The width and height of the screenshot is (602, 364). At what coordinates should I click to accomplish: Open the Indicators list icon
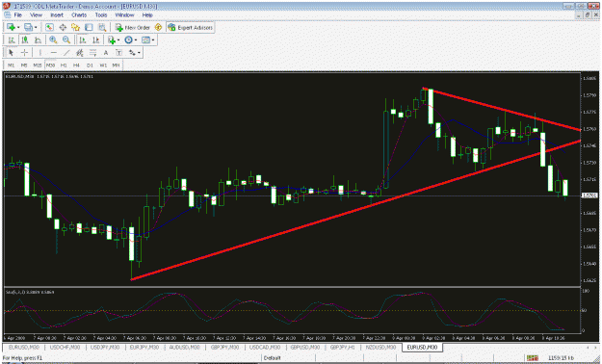click(112, 39)
